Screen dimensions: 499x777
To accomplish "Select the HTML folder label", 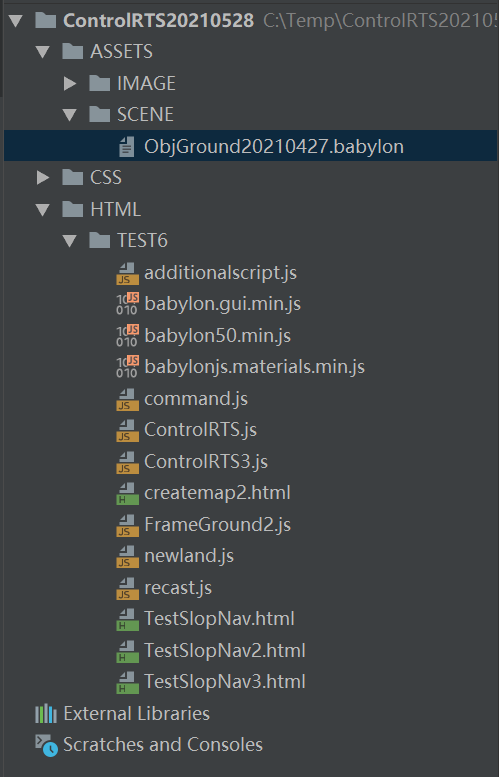I will tap(115, 210).
